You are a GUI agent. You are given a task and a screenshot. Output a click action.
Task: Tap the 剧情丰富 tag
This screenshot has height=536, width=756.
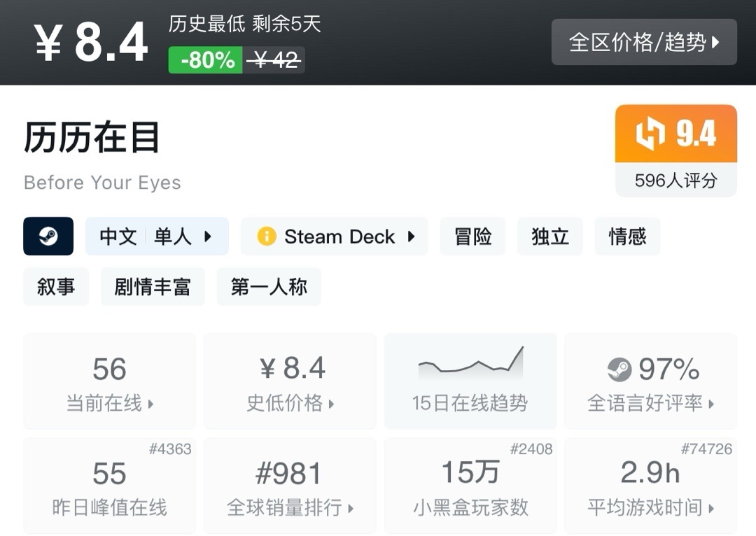click(x=153, y=287)
